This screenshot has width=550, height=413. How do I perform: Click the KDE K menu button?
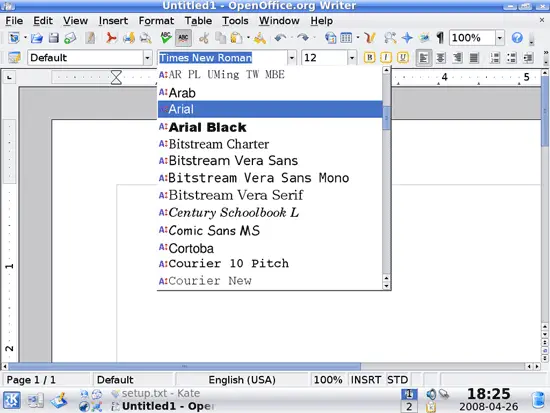(x=12, y=400)
